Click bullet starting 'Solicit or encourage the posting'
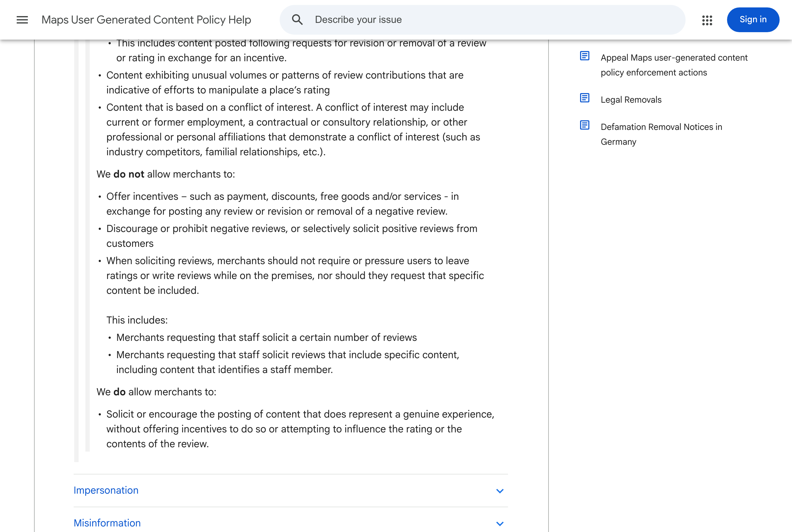Image resolution: width=792 pixels, height=532 pixels. click(300, 429)
